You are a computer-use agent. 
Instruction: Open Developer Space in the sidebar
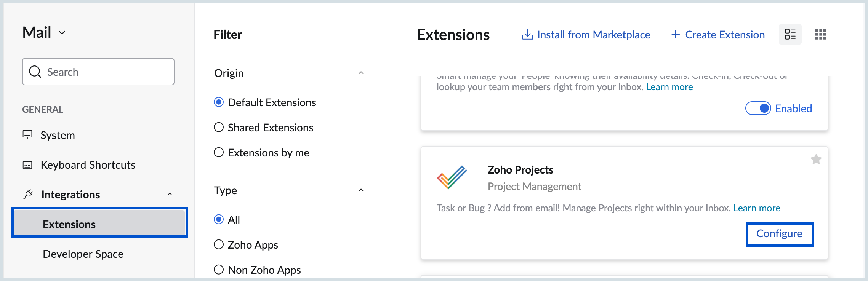[x=83, y=254]
